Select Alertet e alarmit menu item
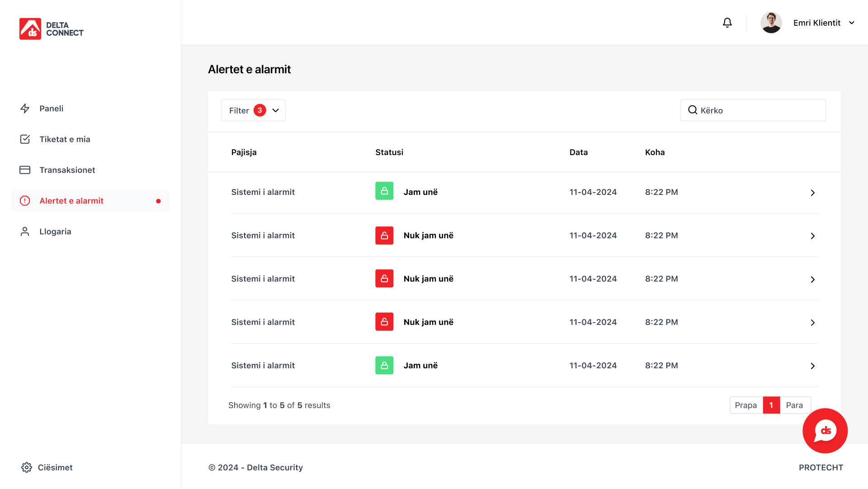Screen dimensions: 868x489 pos(90,201)
